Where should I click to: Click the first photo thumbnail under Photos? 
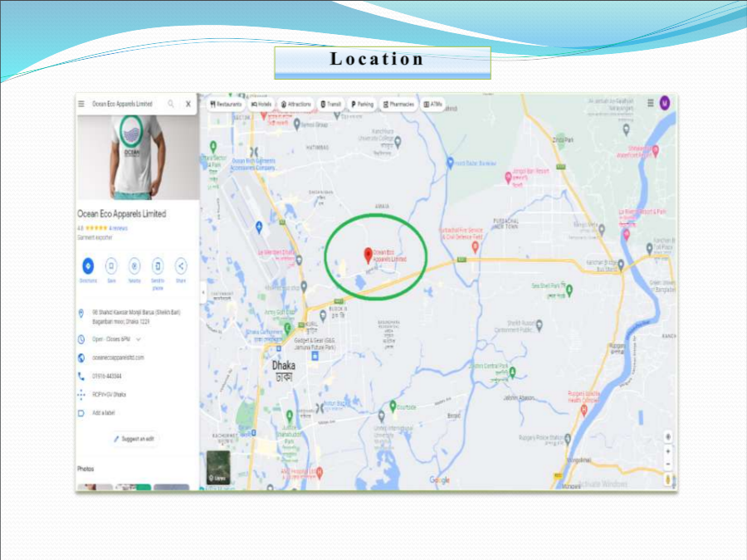coord(95,487)
